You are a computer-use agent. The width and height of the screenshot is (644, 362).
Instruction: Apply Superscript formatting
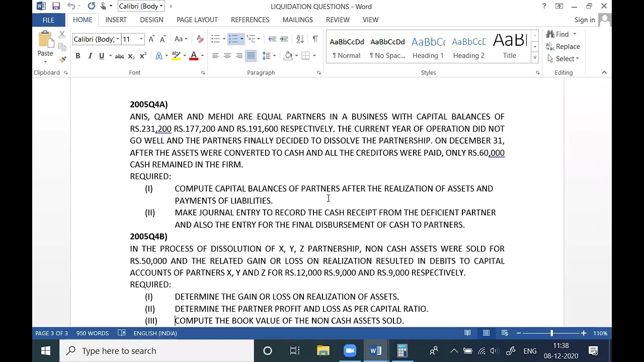(143, 56)
